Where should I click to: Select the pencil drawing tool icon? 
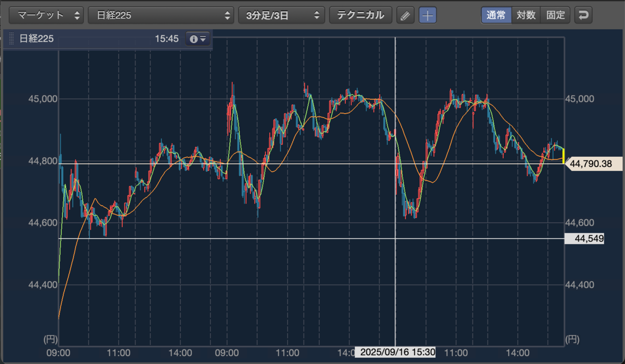405,15
